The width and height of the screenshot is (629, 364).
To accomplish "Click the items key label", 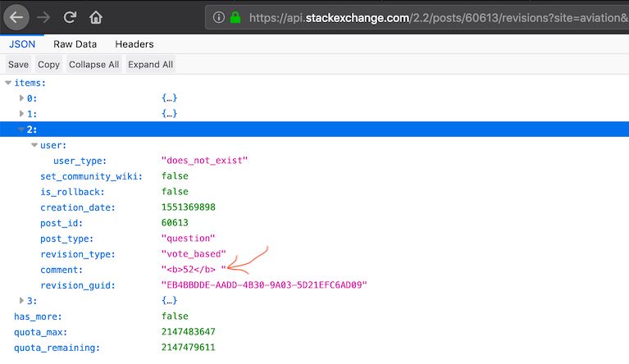I will pos(30,83).
